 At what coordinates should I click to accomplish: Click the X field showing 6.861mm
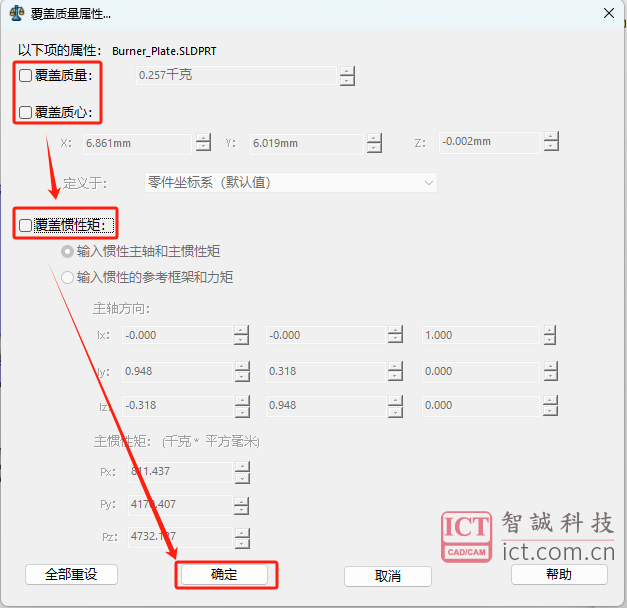(137, 144)
